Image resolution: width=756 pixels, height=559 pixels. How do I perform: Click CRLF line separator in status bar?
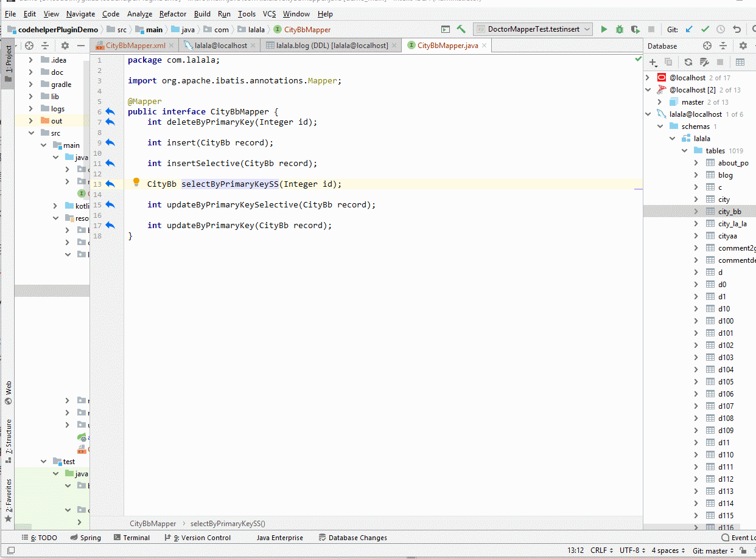(x=601, y=550)
